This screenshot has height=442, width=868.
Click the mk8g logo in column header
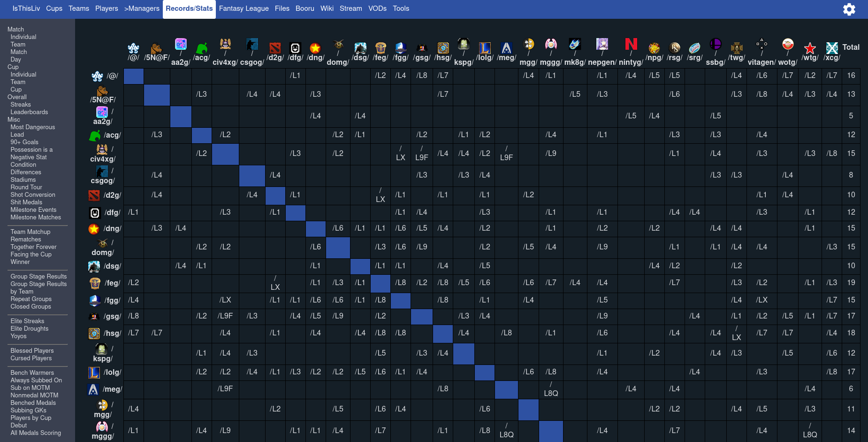(575, 44)
